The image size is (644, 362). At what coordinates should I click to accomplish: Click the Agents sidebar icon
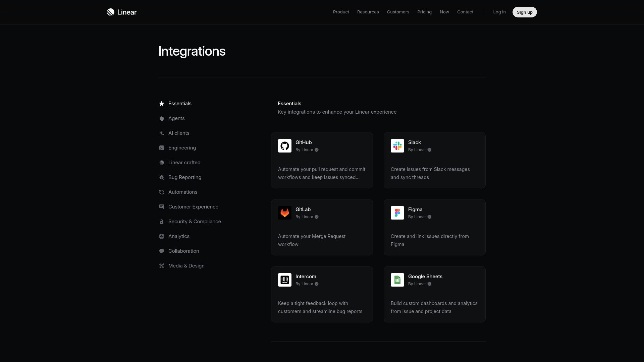(162, 118)
